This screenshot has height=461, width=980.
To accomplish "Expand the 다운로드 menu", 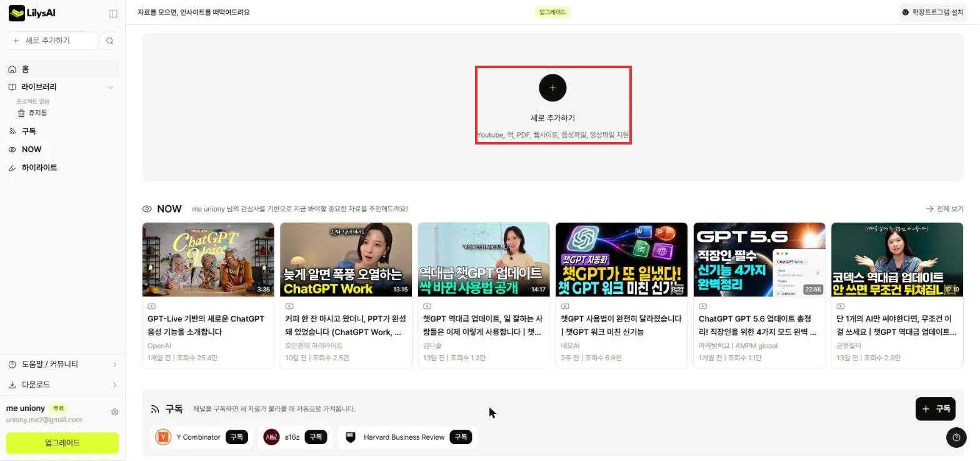I will (x=62, y=385).
